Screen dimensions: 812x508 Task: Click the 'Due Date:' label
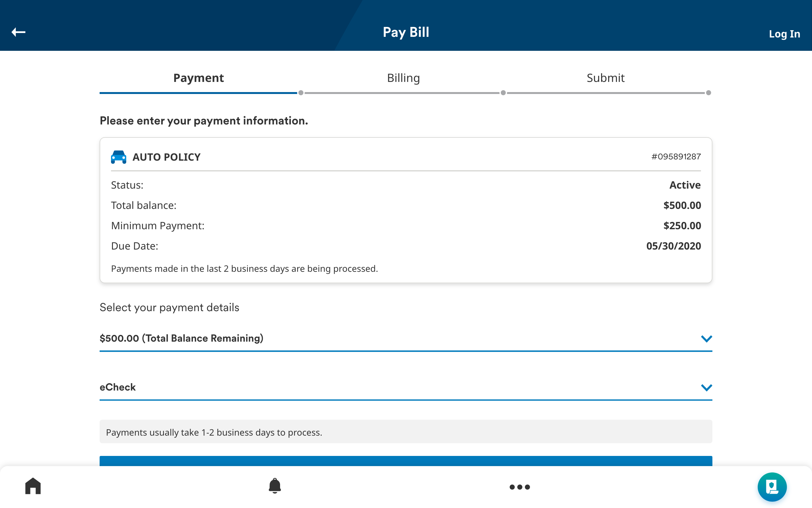(134, 246)
